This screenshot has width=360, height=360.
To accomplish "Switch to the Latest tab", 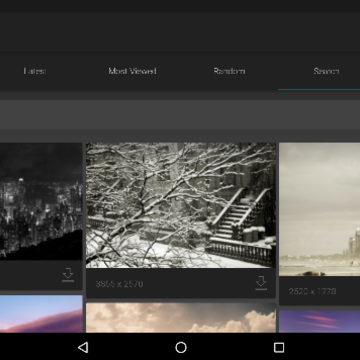I will tap(35, 71).
